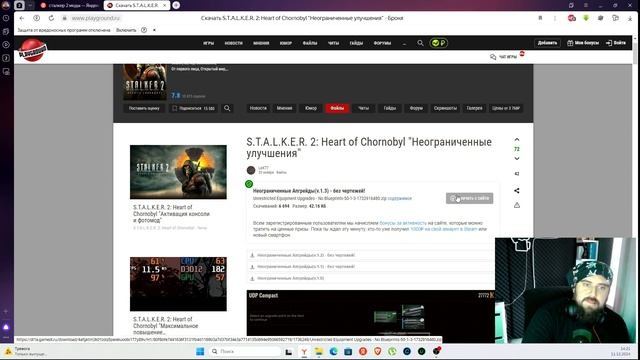The image size is (640, 360).
Task: Open 'Чат игры' chat link
Action: (x=504, y=57)
